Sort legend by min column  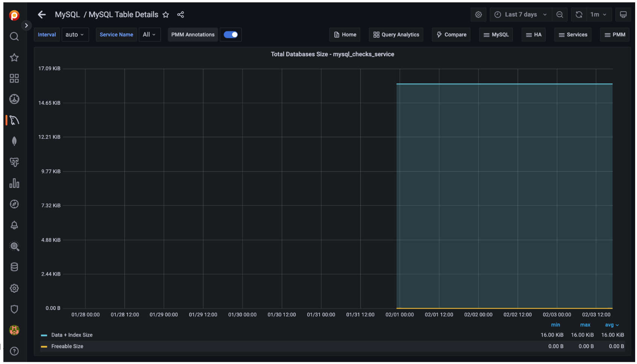coord(555,325)
